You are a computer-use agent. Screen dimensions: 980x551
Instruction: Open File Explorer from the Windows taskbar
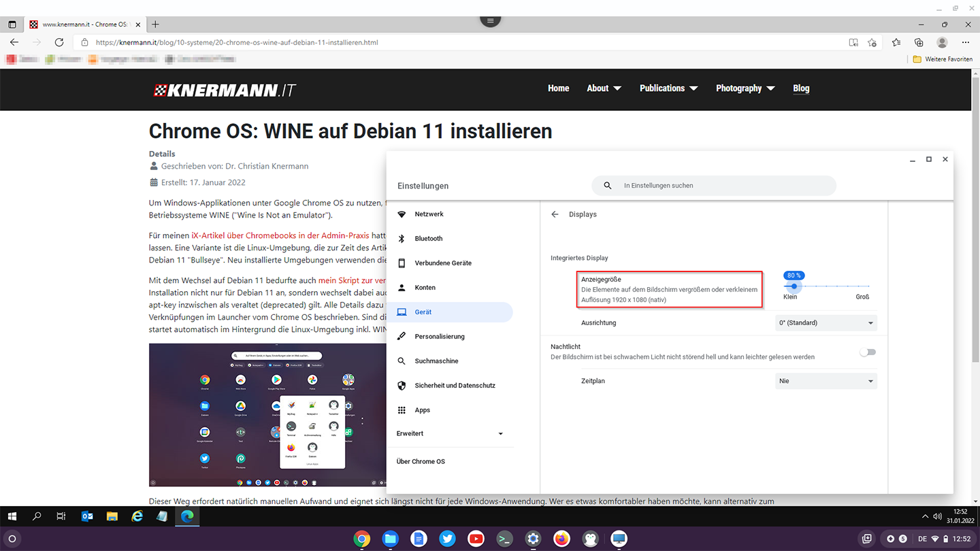coord(112,516)
